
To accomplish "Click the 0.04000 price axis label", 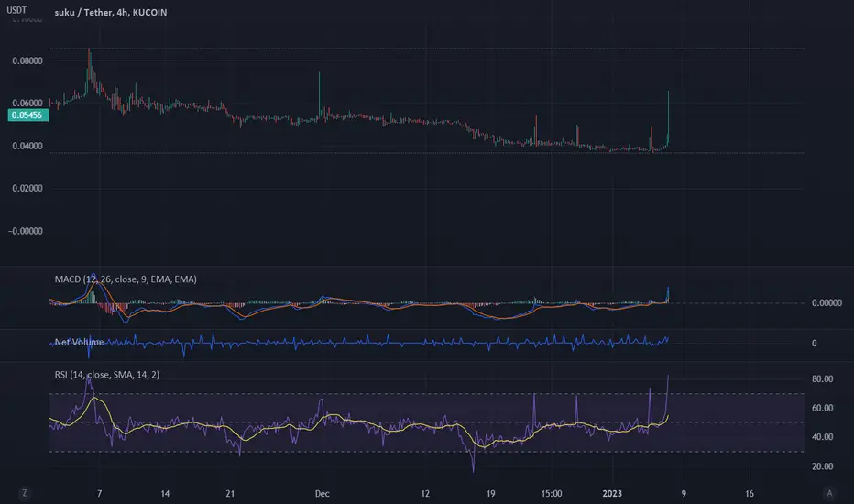I will [27, 146].
